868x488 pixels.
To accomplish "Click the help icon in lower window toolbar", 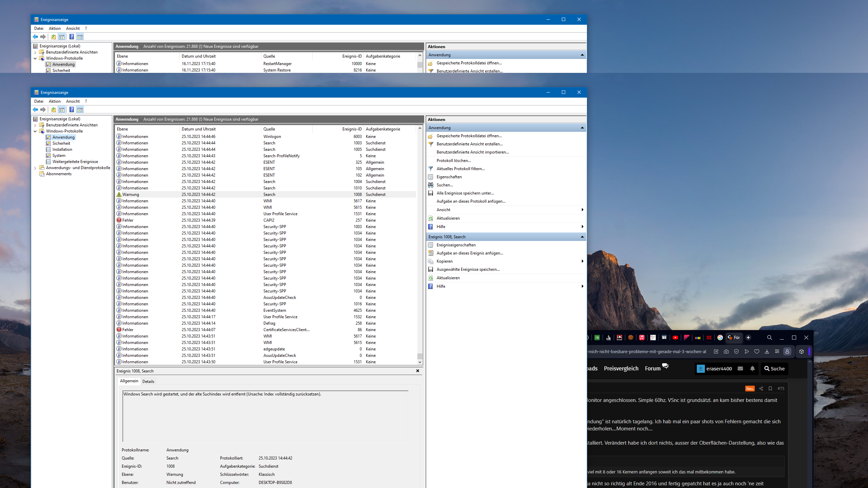I will coord(72,109).
